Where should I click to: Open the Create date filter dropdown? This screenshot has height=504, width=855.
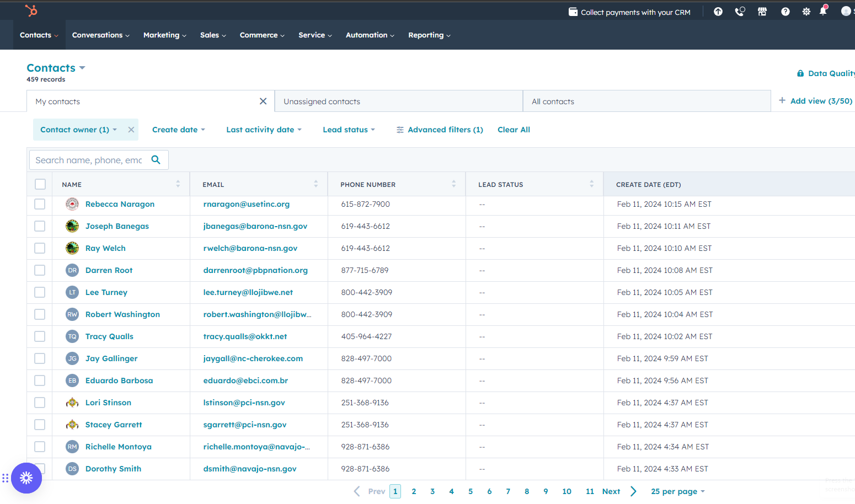point(179,130)
